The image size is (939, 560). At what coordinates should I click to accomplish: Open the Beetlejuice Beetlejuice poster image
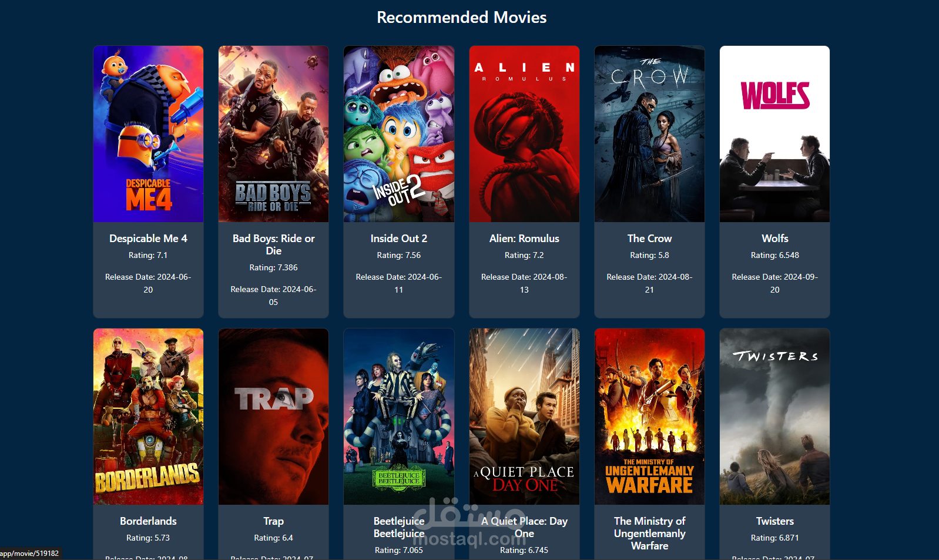(x=399, y=417)
